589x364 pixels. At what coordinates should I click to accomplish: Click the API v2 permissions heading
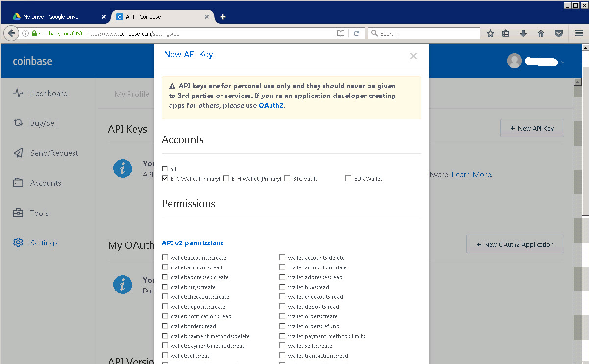[x=193, y=243]
